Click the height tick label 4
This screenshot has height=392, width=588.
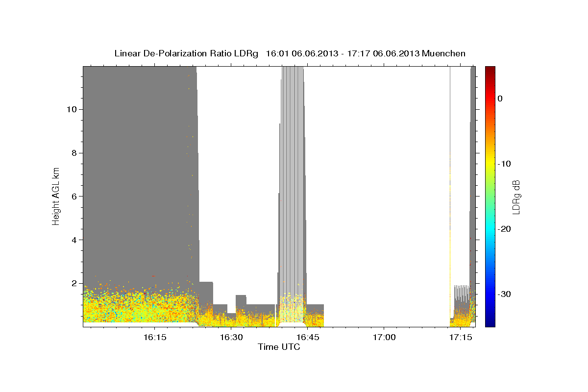(x=73, y=240)
